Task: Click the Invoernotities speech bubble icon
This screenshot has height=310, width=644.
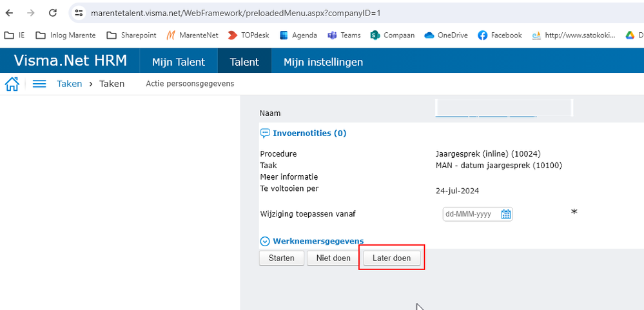Action: (265, 133)
